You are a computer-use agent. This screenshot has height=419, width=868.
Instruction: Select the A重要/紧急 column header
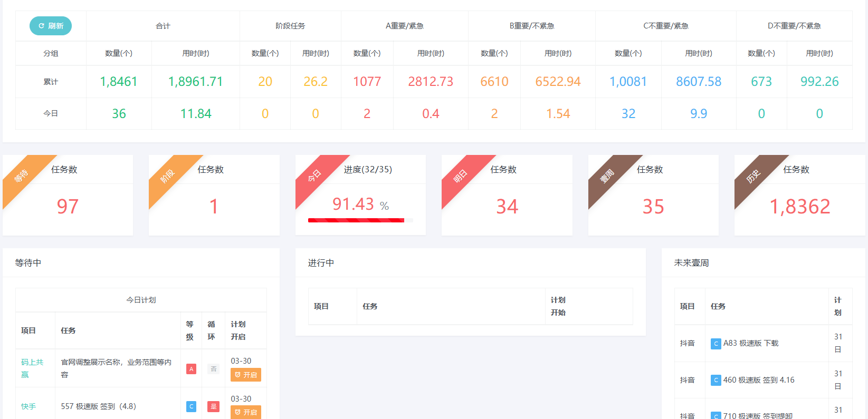404,26
